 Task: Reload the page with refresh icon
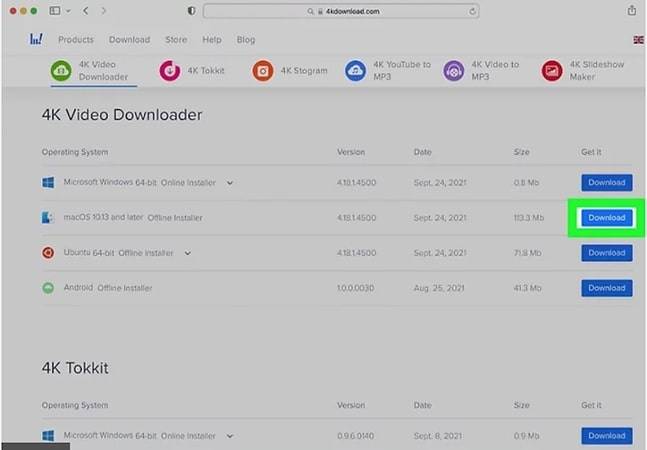point(472,12)
